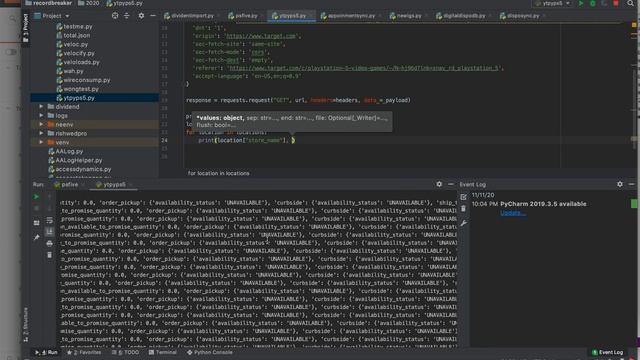Toggle scroll to end icon in Run panel
This screenshot has width=640, height=360.
click(x=49, y=232)
